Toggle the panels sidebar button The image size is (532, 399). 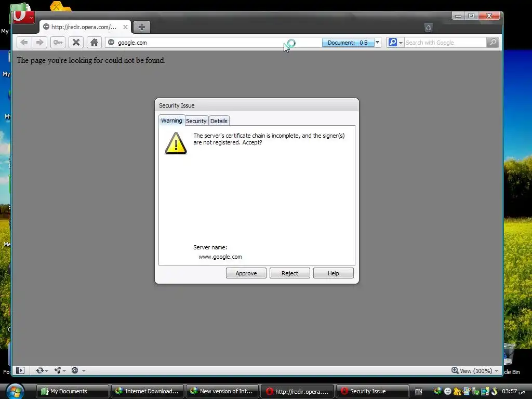[x=20, y=370]
